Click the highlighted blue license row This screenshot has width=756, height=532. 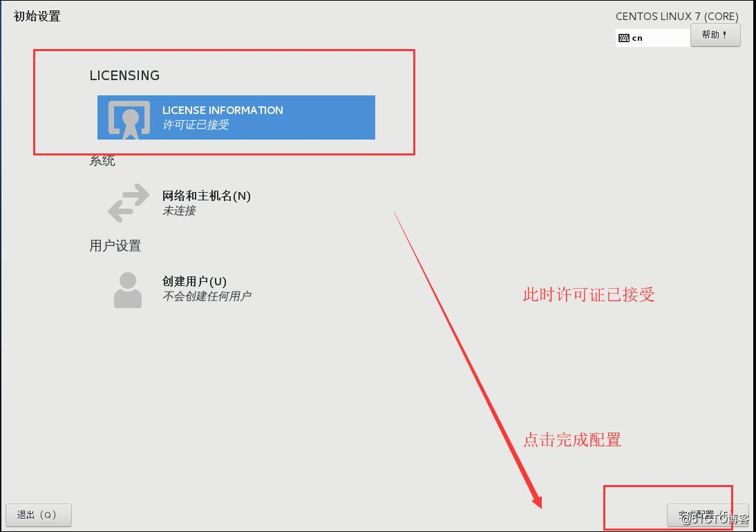pos(235,117)
